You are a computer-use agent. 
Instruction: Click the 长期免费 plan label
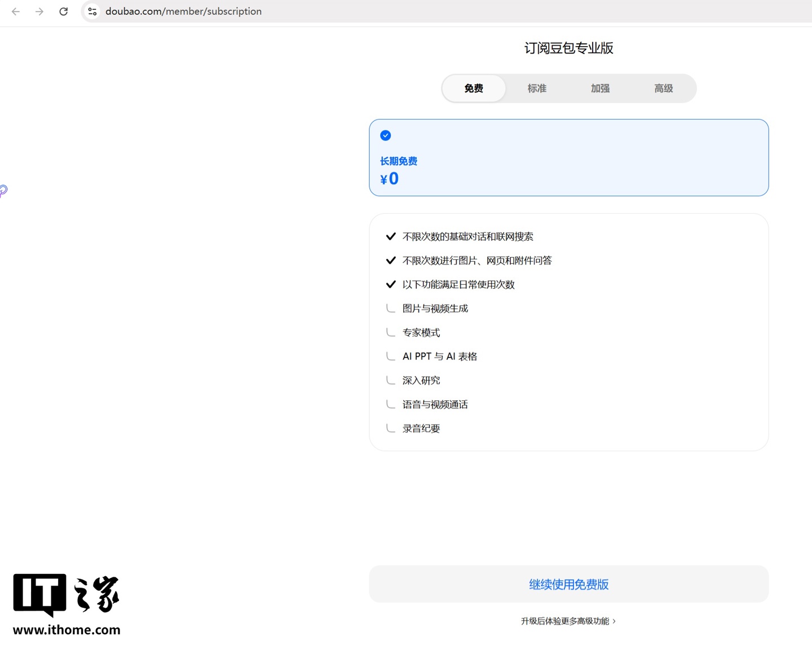click(399, 161)
